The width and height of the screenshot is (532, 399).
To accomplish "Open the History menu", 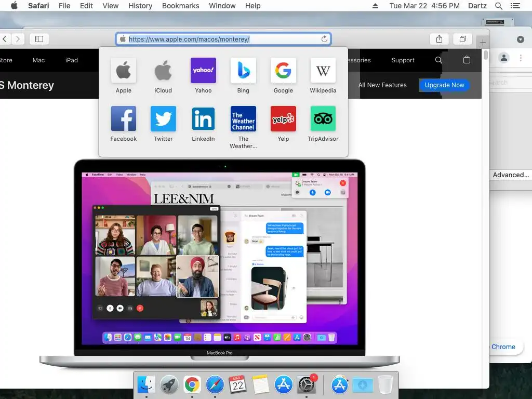I will (x=140, y=6).
